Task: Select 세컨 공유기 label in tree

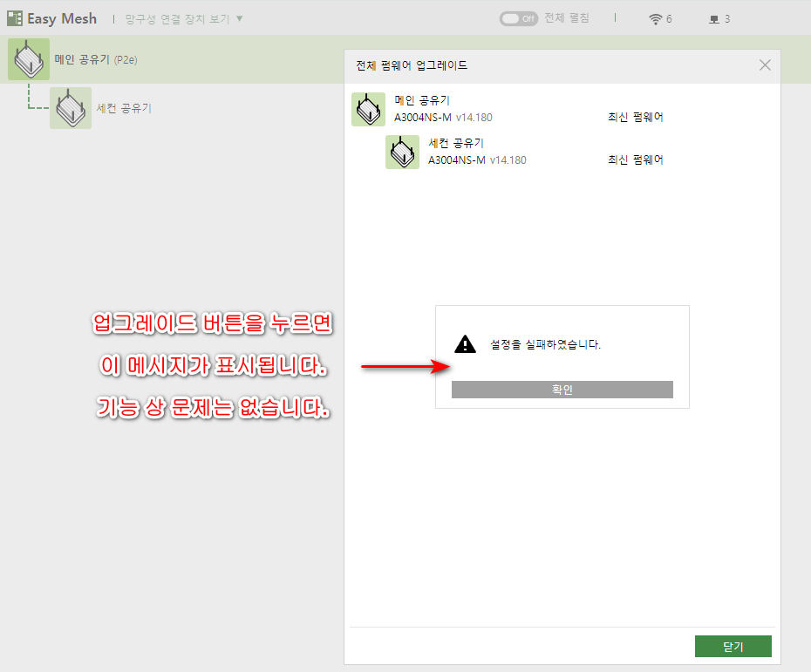Action: click(124, 108)
